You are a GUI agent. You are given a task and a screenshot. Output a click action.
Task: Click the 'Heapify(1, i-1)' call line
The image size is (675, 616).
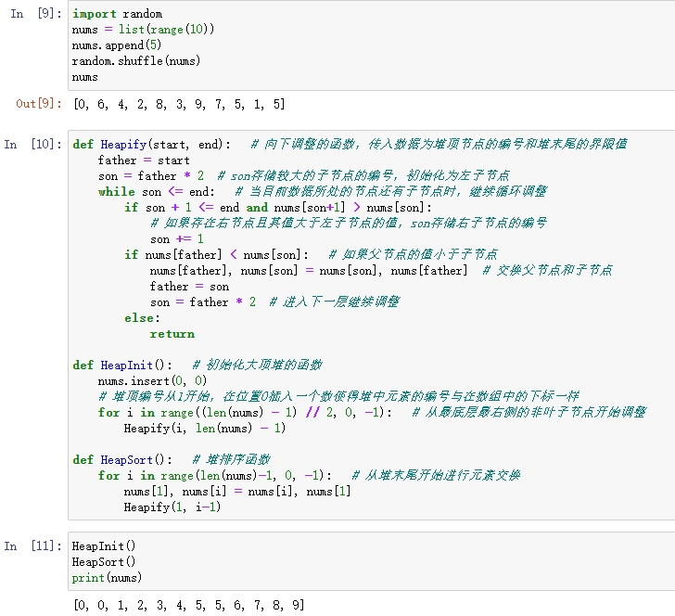172,507
